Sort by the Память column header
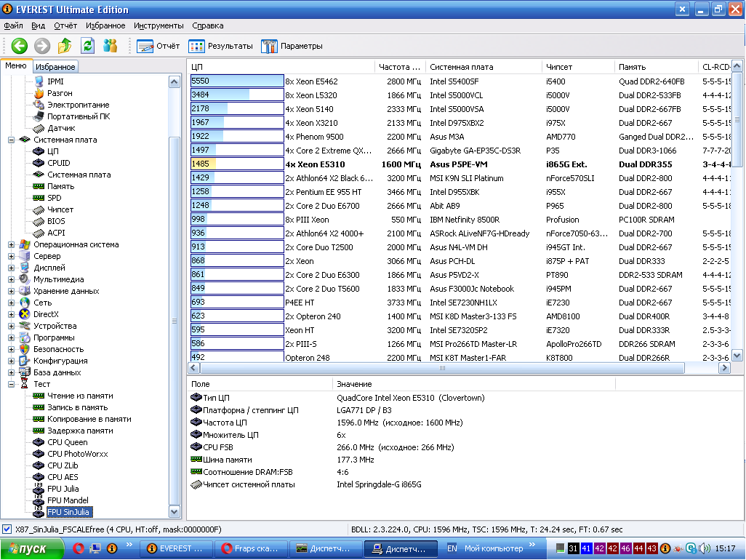This screenshot has width=746, height=560. (656, 67)
